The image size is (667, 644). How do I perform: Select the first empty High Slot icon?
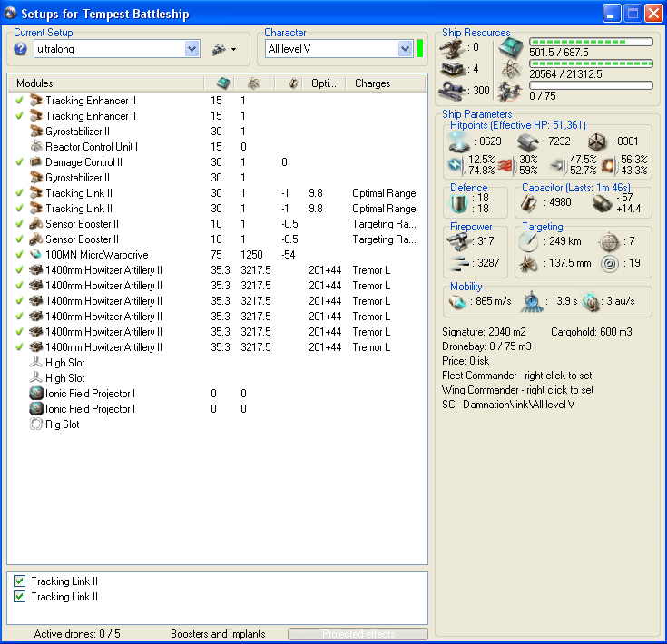coord(36,363)
